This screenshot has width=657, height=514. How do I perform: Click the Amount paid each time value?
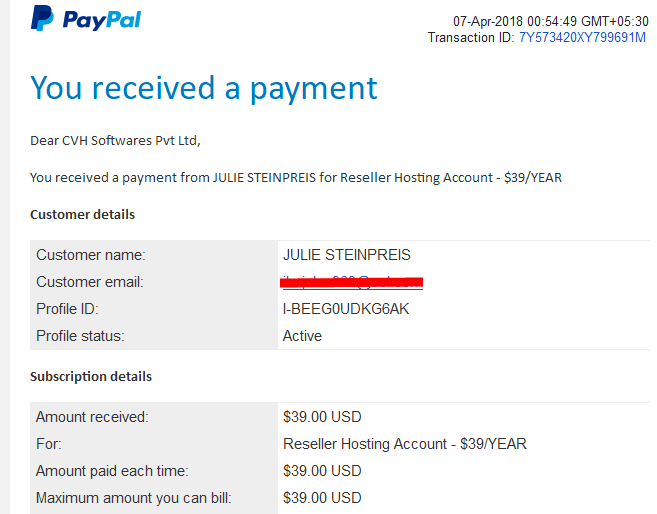pyautogui.click(x=322, y=471)
